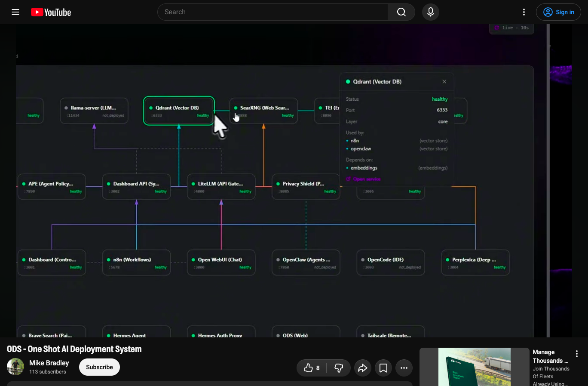Dislike the video with thumbs down
This screenshot has width=588, height=386.
click(339, 368)
